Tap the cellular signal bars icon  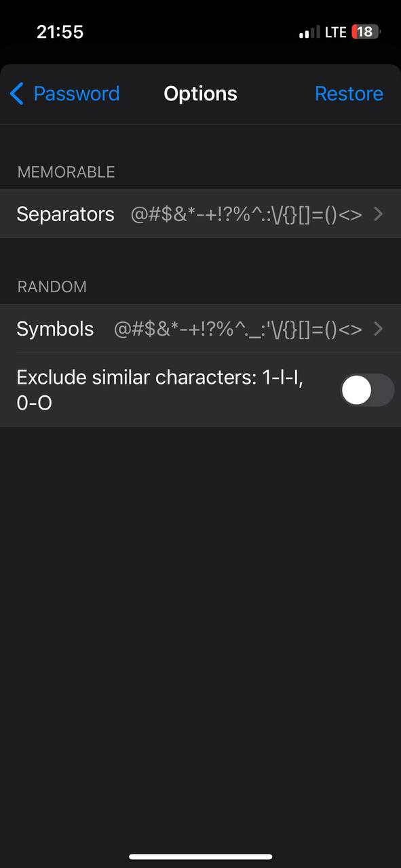(x=309, y=33)
